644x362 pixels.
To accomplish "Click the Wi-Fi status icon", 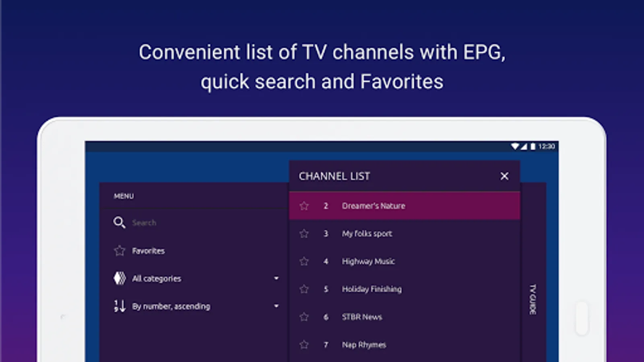I will point(515,146).
